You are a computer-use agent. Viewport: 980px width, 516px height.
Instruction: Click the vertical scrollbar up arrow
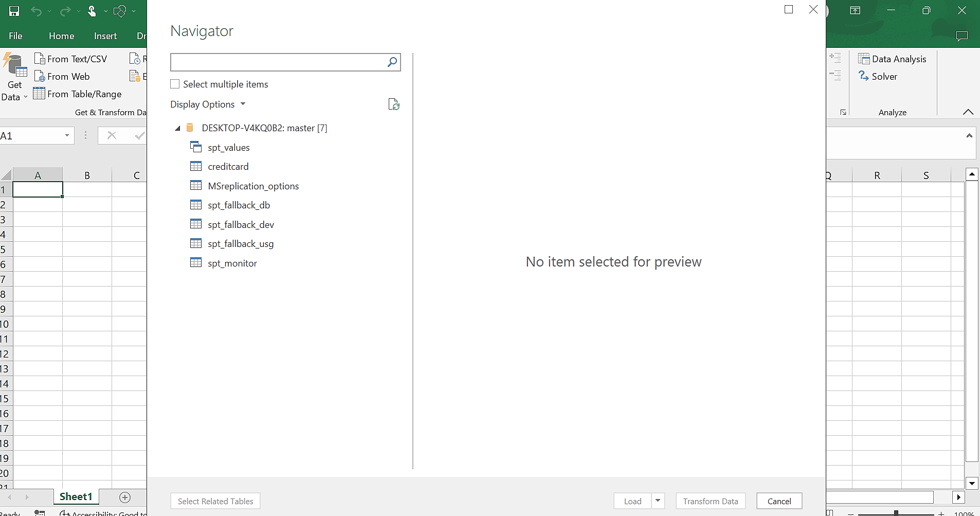[x=972, y=174]
